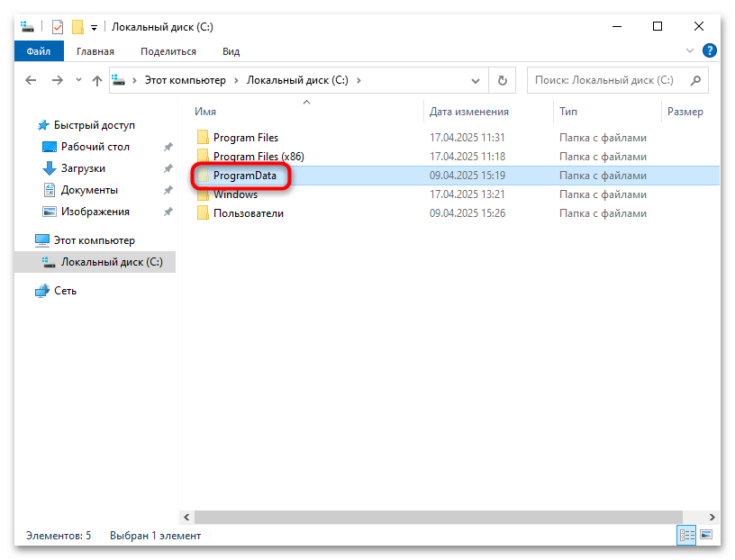735x560 pixels.
Task: Click date 17.04.2025 13:21 cell
Action: point(467,194)
